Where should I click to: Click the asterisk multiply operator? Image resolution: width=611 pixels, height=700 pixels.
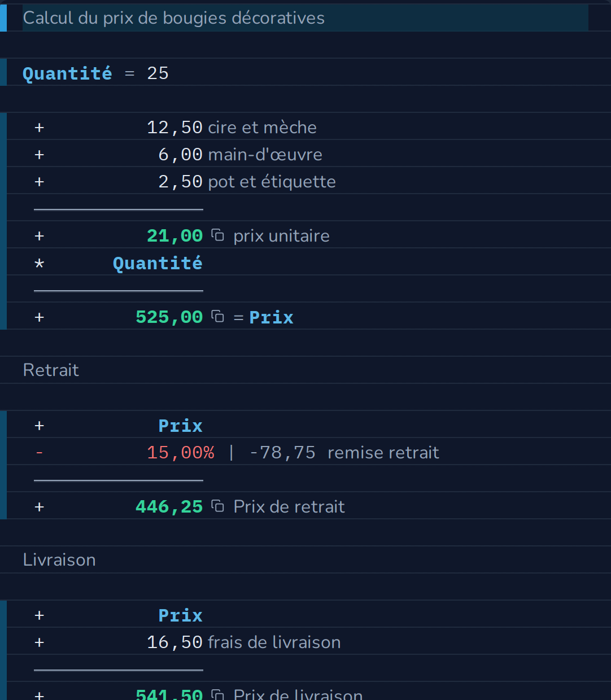(x=39, y=264)
